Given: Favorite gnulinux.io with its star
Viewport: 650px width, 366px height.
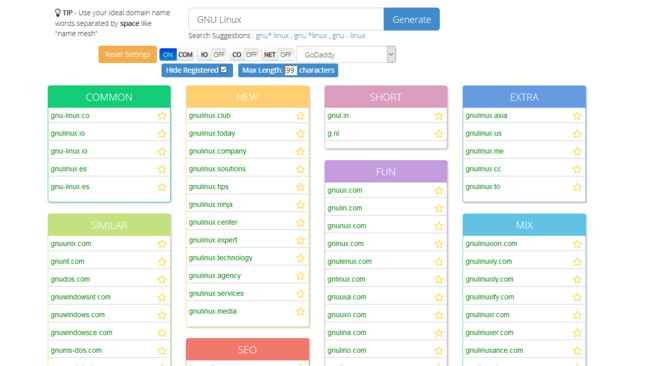Looking at the screenshot, I should pos(162,133).
